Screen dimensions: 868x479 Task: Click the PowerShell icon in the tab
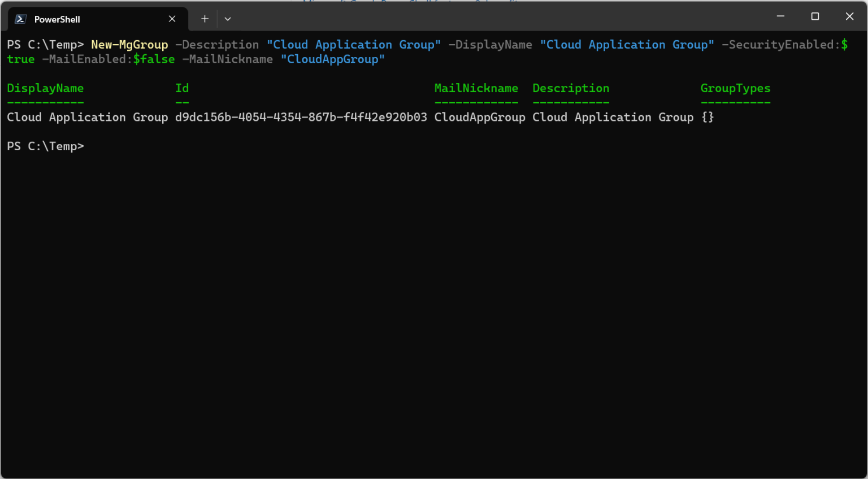pos(21,19)
